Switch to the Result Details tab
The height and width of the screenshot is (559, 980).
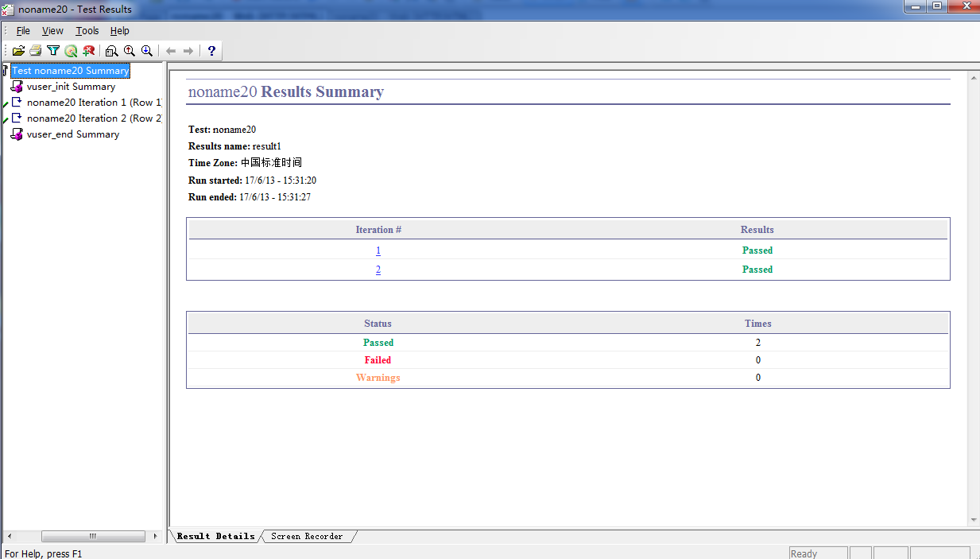pos(215,537)
